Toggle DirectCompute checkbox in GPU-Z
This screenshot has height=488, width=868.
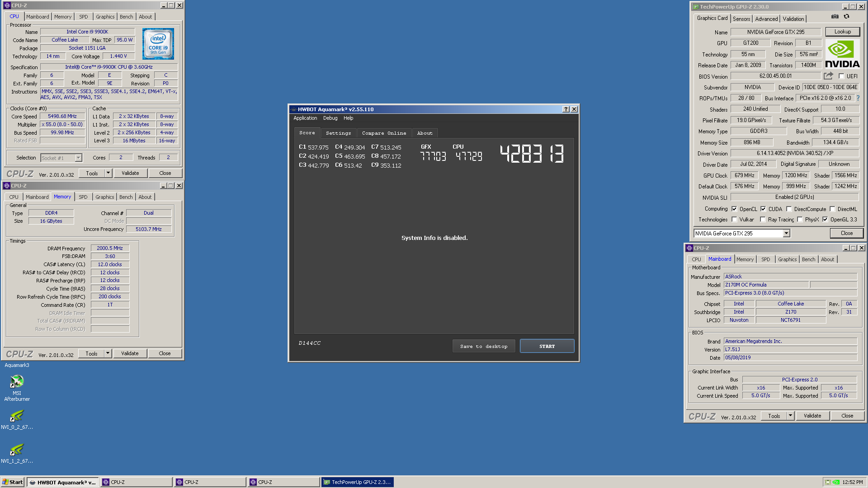click(789, 209)
